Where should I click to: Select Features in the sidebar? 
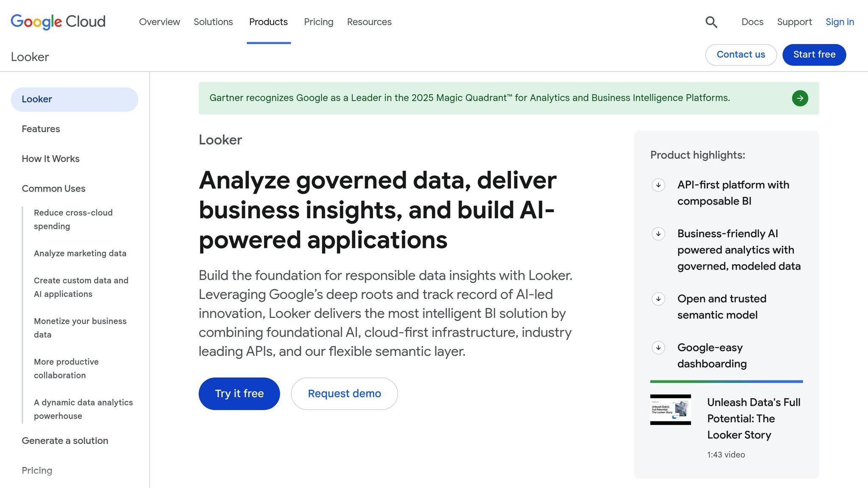(41, 129)
